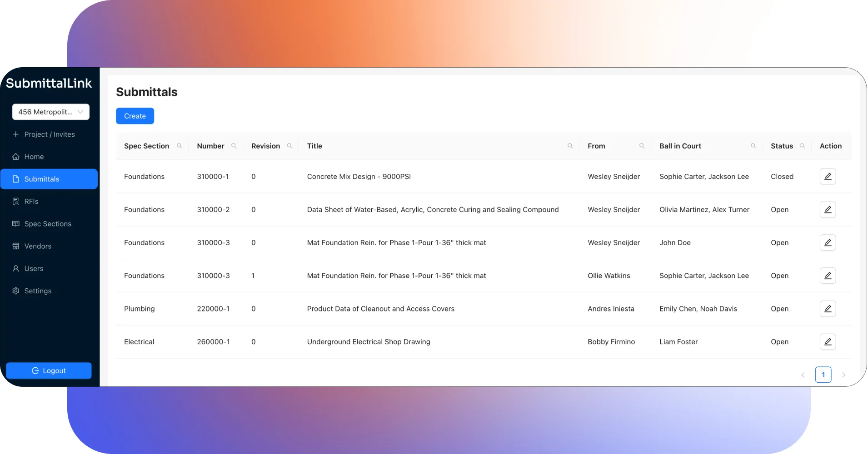Click title "Underground Electrical Shop Drawing"
The image size is (868, 454).
pos(369,342)
